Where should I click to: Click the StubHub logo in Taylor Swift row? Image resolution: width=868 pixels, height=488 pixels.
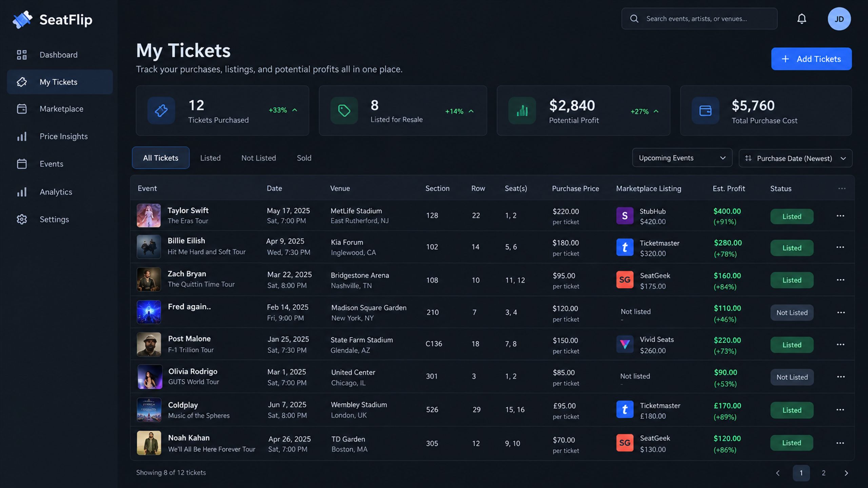click(x=625, y=216)
